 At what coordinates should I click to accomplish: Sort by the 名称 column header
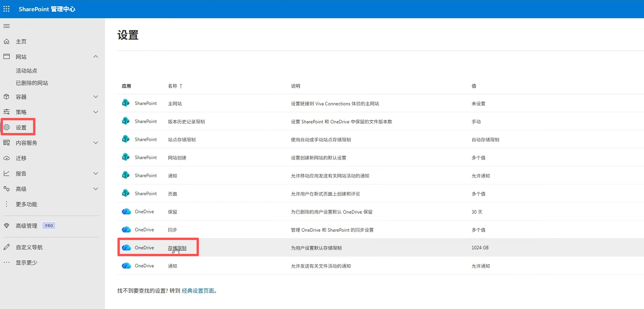tap(175, 86)
